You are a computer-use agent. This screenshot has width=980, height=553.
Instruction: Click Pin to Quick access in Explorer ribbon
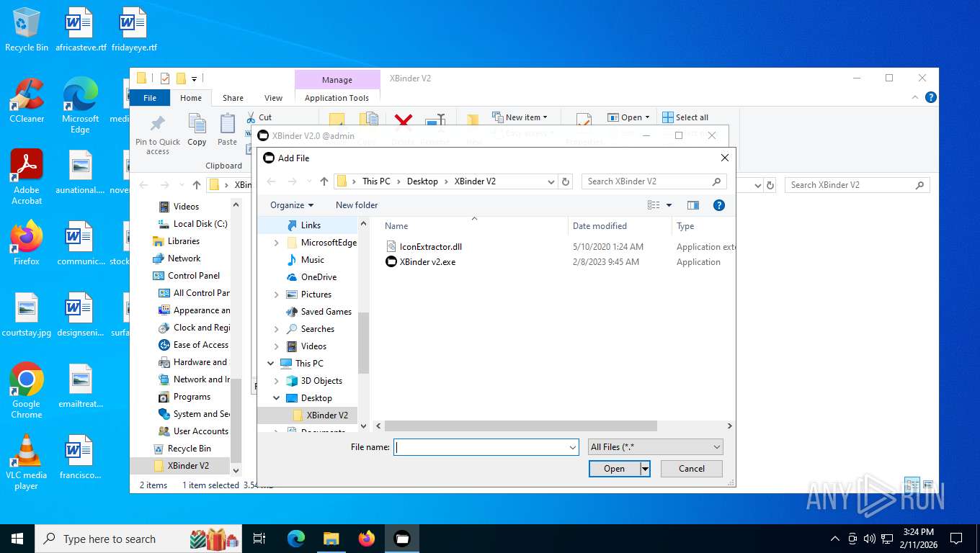click(x=158, y=135)
